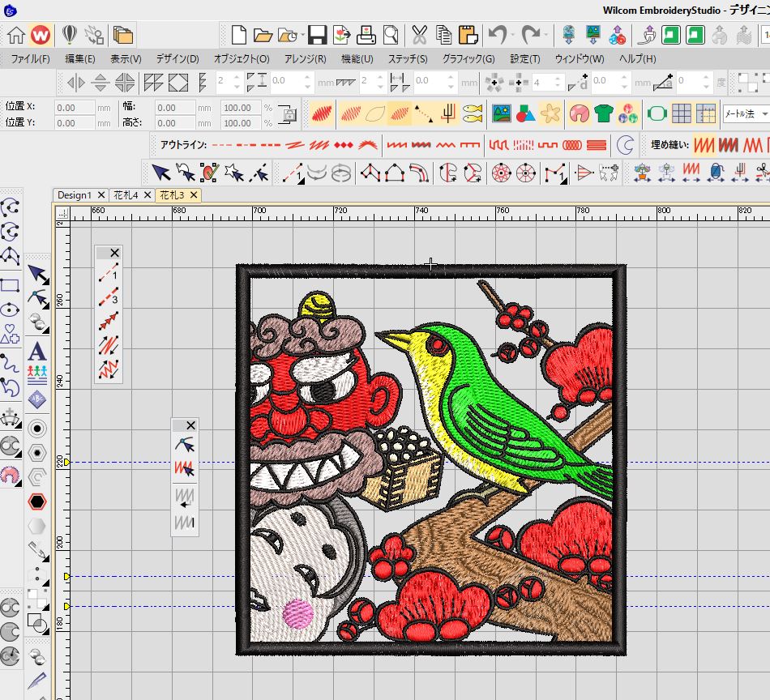Close the floating reshape stitch palette

pyautogui.click(x=191, y=425)
